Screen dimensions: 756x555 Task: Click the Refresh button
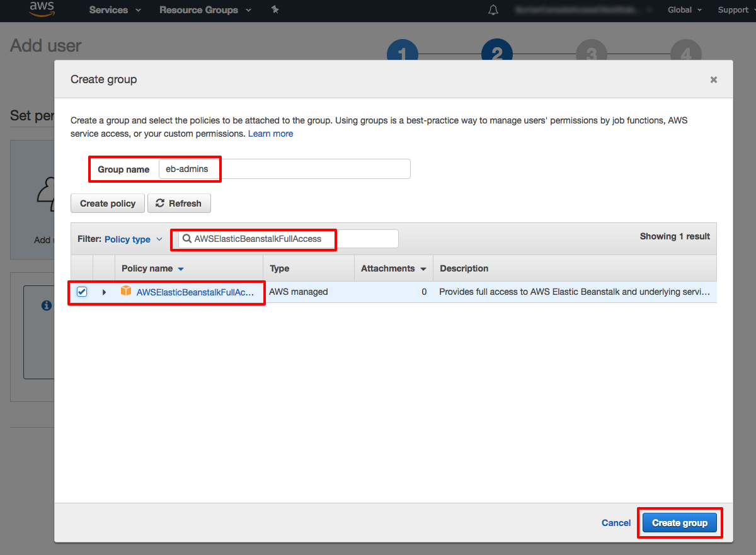(179, 203)
